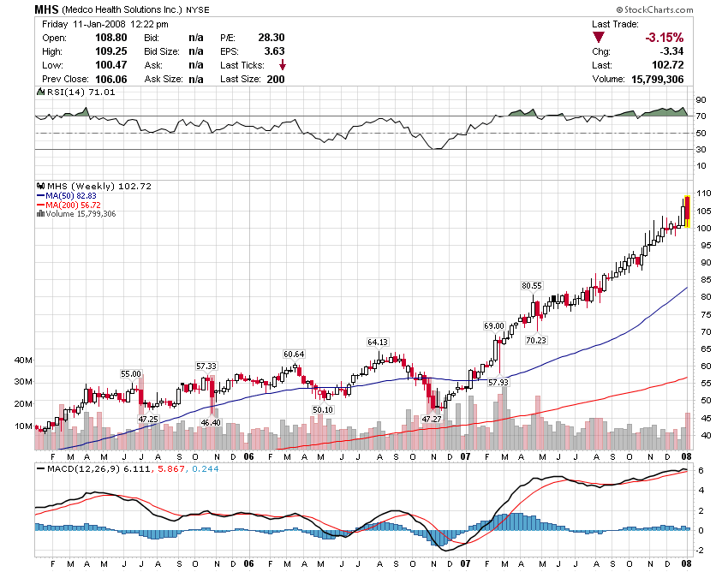Click the Ask Size label

point(164,79)
